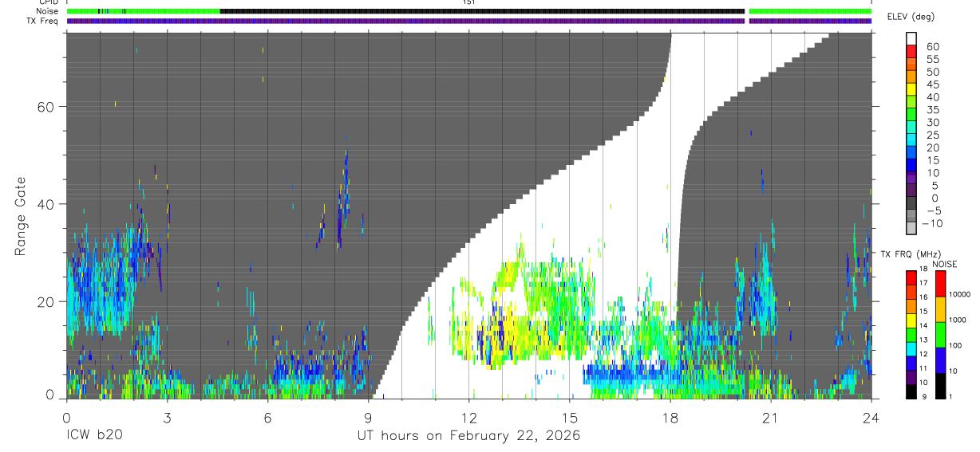Click the red NOISE segment above 10000
Viewport: 980px width, 452px height.
point(940,283)
